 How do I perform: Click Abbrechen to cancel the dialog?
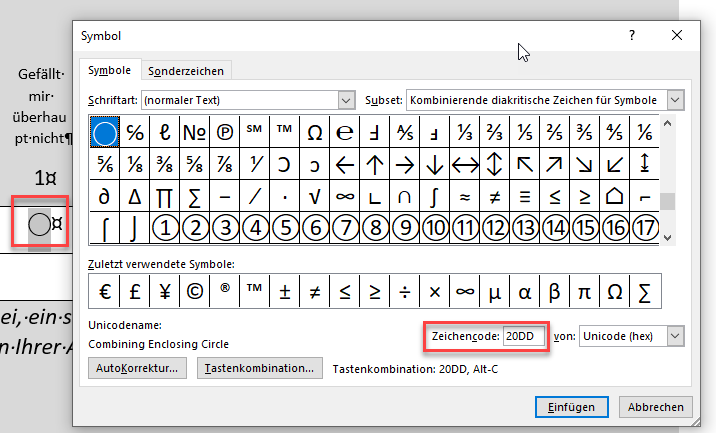point(655,407)
